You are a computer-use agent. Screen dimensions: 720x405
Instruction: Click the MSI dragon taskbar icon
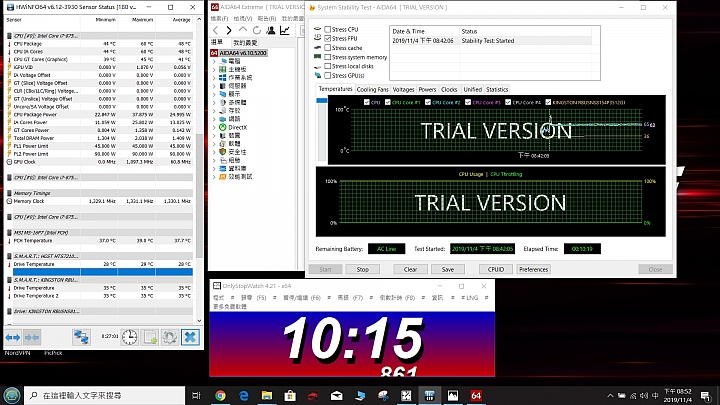pyautogui.click(x=313, y=395)
